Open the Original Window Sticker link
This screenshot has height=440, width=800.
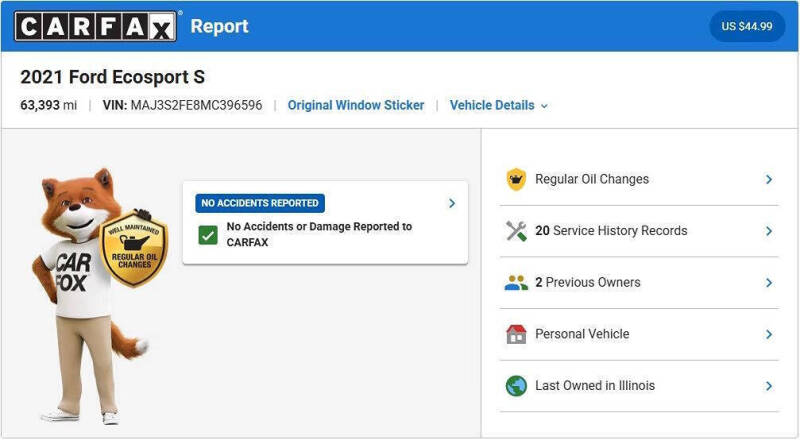click(356, 105)
